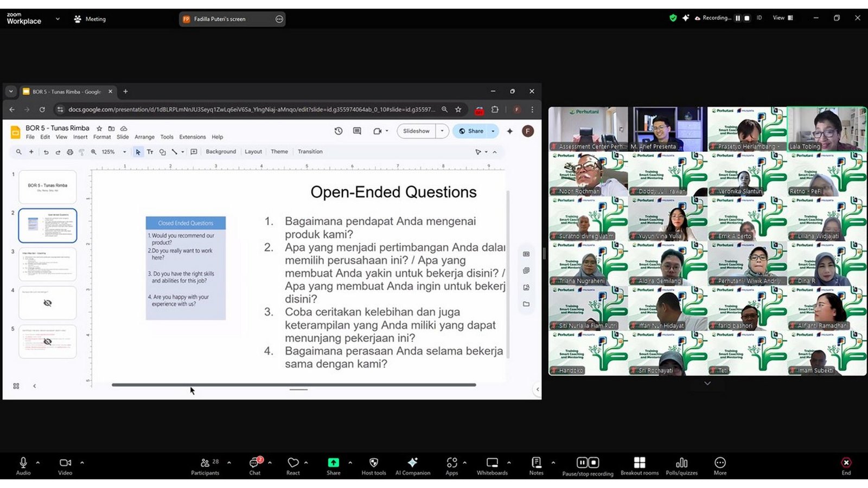The height and width of the screenshot is (488, 868).
Task: Open the React emoji button
Action: coord(293,465)
